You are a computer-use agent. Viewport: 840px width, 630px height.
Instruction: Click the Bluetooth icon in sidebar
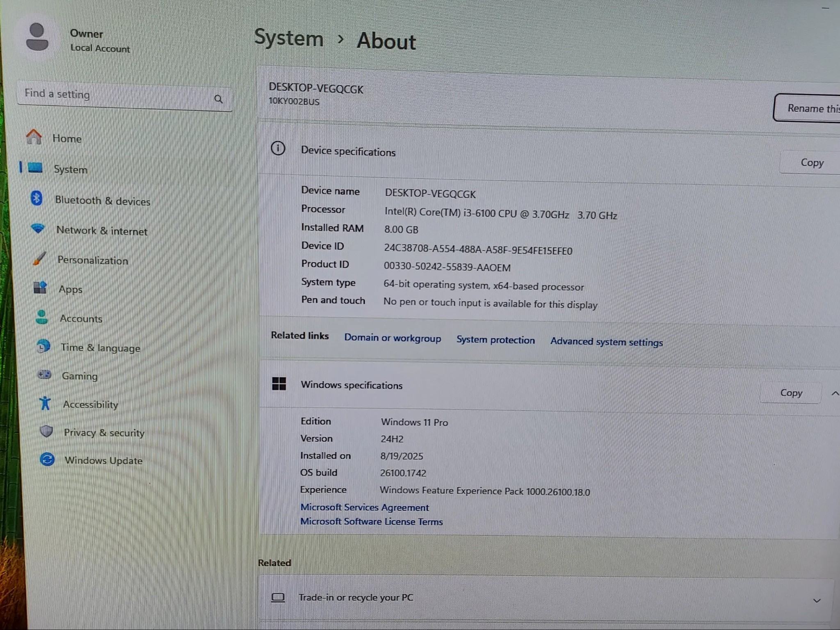coord(37,199)
